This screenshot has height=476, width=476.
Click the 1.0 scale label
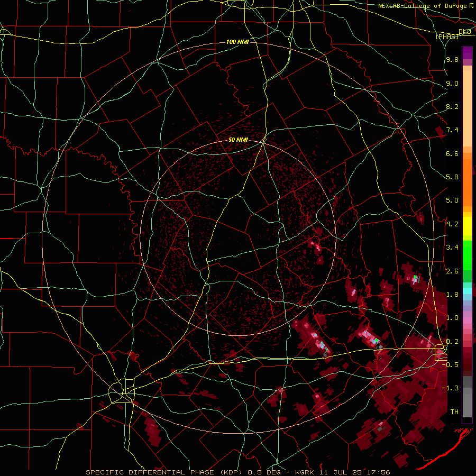click(x=452, y=318)
